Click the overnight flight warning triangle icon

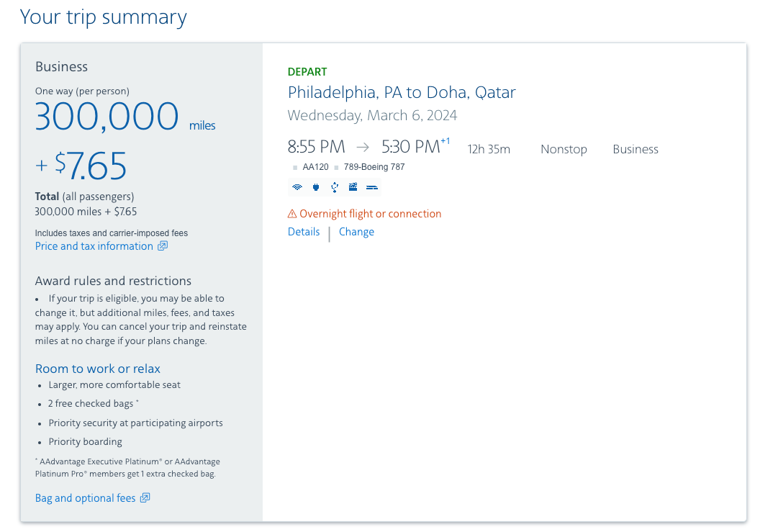[x=292, y=214]
